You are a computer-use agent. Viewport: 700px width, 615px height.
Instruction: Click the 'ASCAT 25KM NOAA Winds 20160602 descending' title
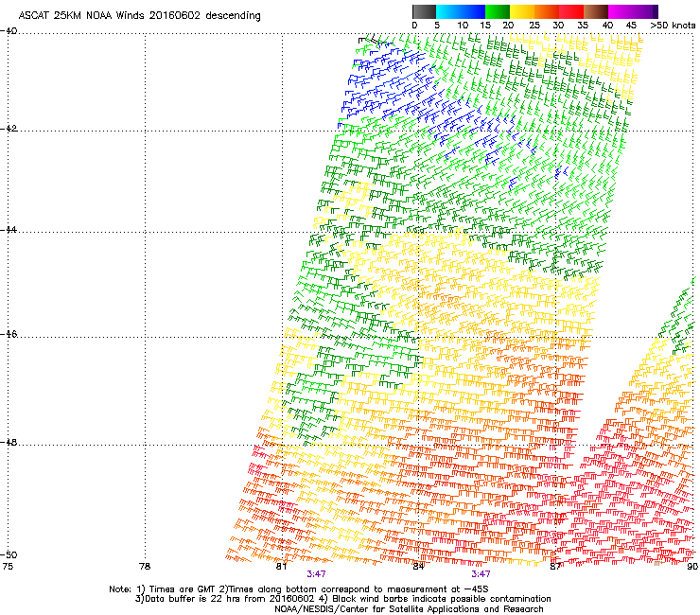coord(139,15)
